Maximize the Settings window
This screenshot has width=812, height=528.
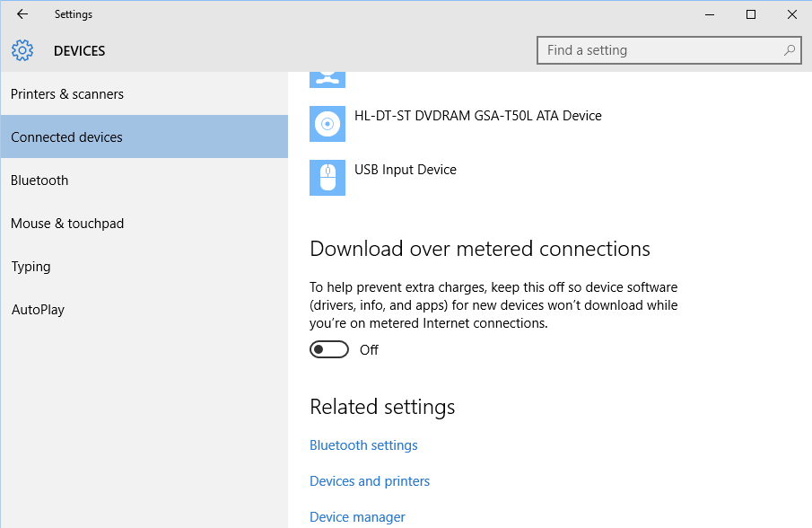[751, 14]
